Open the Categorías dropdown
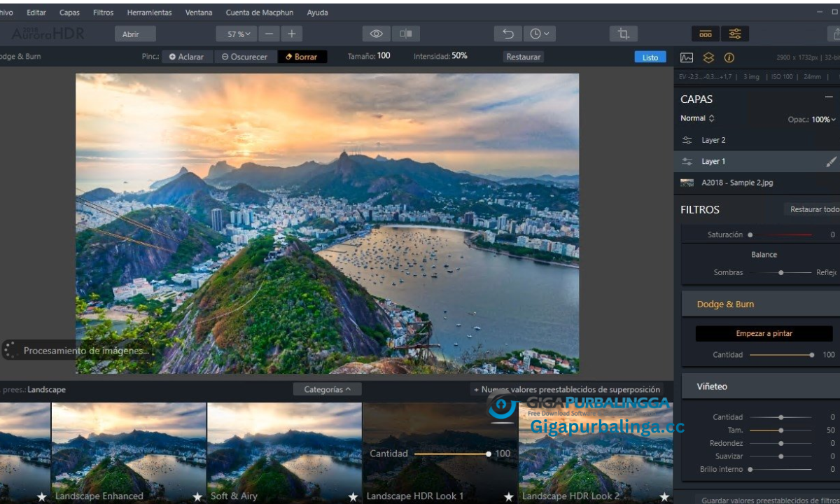840x504 pixels. pyautogui.click(x=328, y=389)
